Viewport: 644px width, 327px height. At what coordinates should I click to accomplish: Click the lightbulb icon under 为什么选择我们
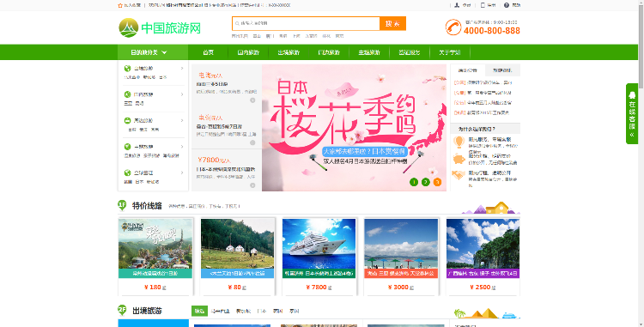click(x=459, y=142)
